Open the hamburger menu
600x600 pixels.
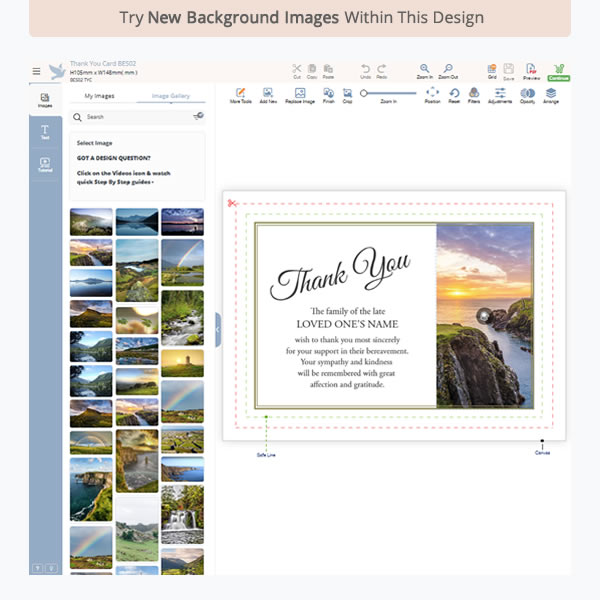37,72
